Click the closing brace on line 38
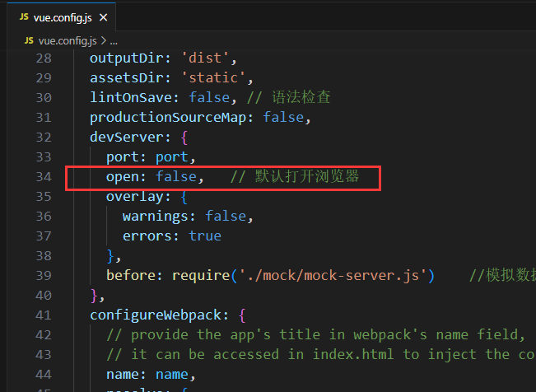The width and height of the screenshot is (536, 392). click(110, 256)
